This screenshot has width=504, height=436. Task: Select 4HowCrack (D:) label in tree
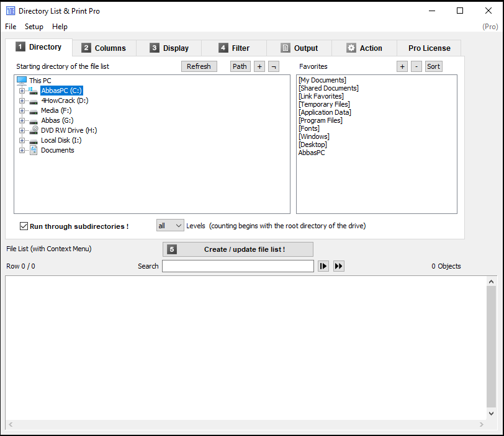tap(65, 100)
